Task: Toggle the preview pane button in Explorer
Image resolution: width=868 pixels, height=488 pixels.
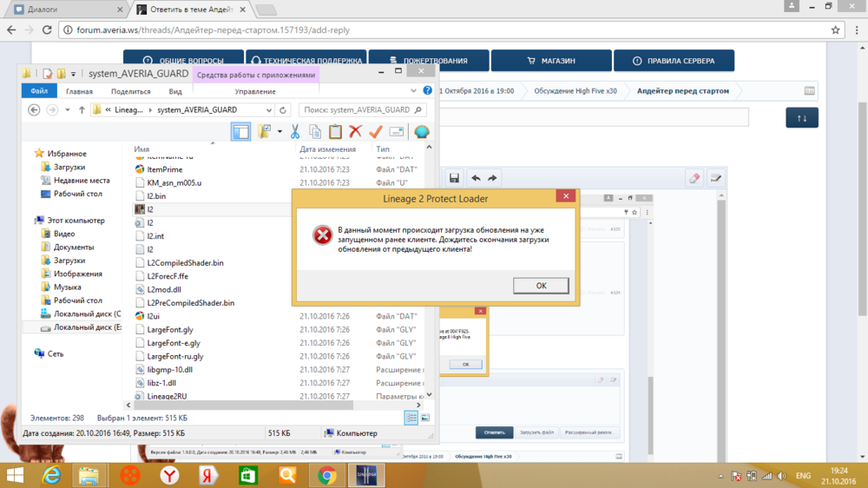Action: click(x=240, y=132)
